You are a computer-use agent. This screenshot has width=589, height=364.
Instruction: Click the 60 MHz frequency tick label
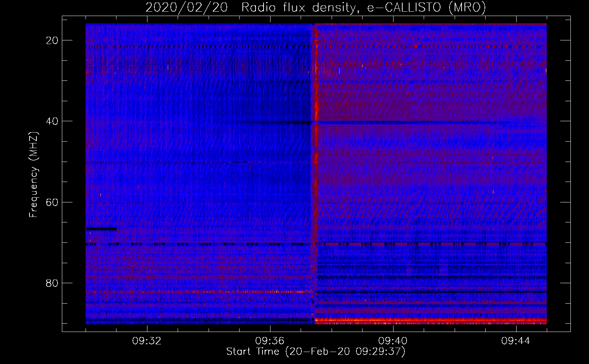pyautogui.click(x=52, y=202)
